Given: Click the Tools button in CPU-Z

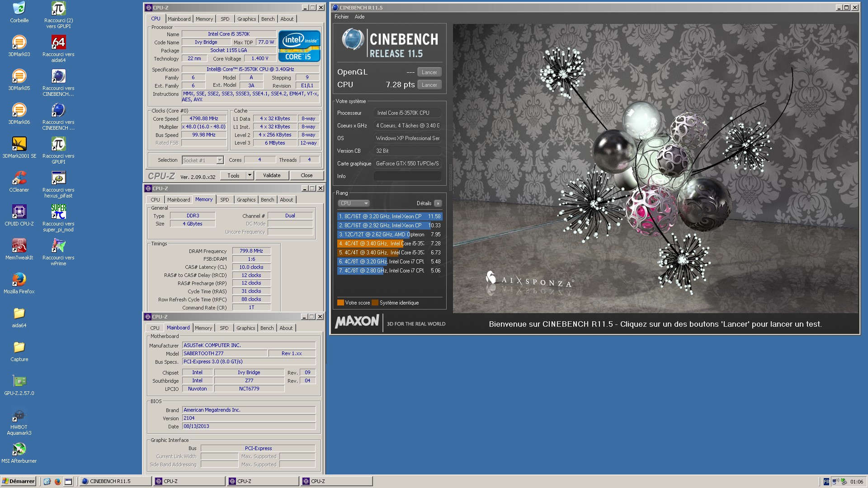Looking at the screenshot, I should point(233,175).
